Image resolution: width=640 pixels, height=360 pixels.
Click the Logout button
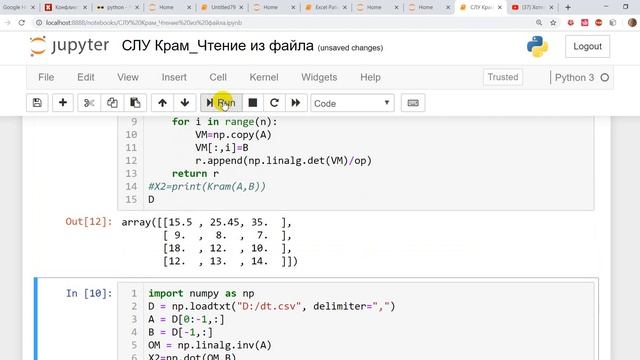point(587,47)
